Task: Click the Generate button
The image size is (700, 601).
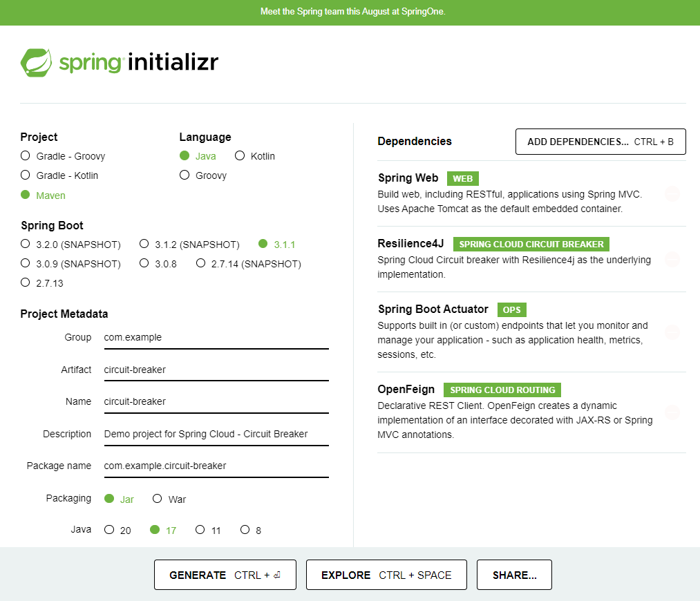Action: [225, 575]
